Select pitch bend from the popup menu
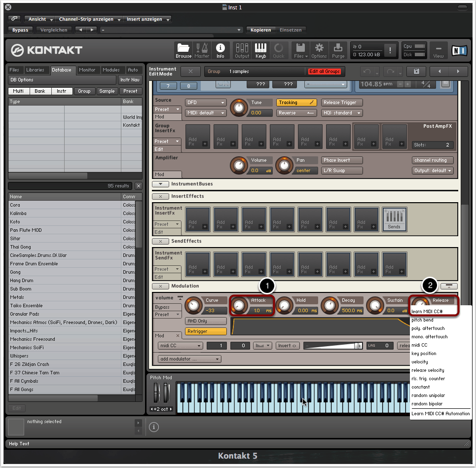 tap(422, 320)
